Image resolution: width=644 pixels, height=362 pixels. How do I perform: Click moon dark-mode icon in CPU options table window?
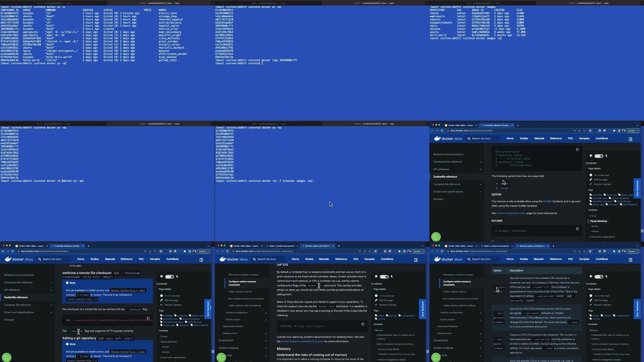pos(607,276)
